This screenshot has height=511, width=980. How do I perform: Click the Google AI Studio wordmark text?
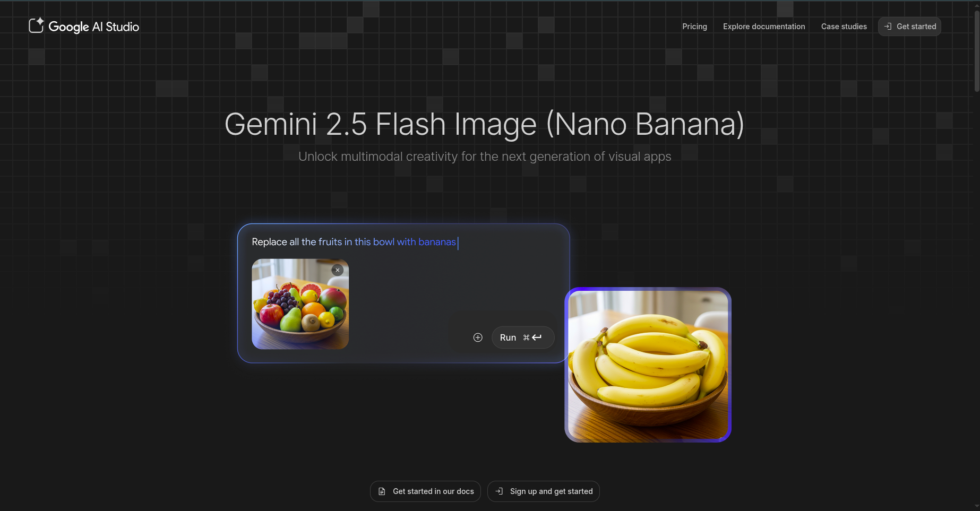[93, 27]
